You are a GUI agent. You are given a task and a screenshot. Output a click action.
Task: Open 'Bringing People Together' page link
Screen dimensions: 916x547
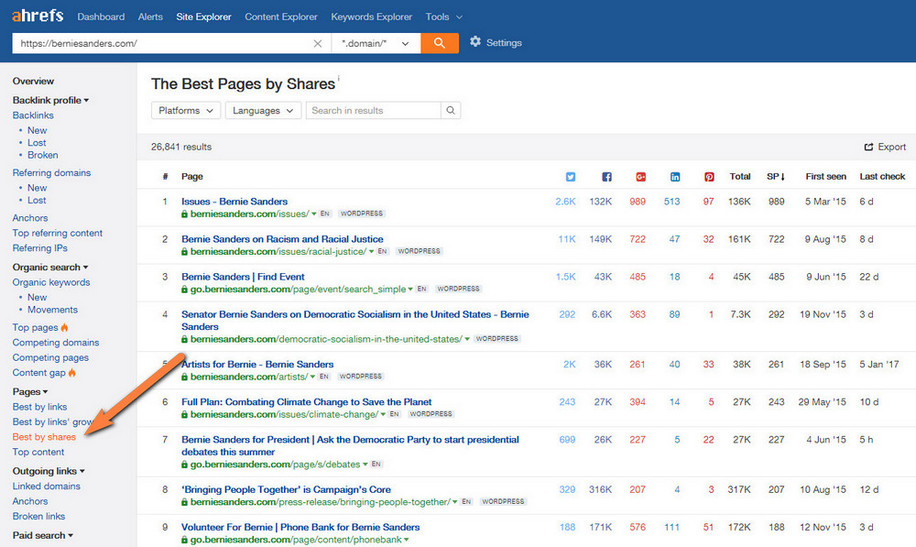[286, 490]
